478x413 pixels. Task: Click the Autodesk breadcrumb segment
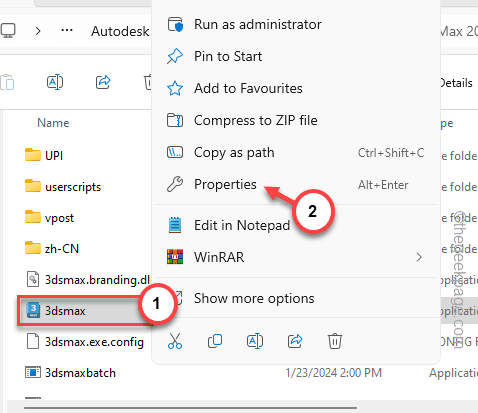[x=120, y=31]
